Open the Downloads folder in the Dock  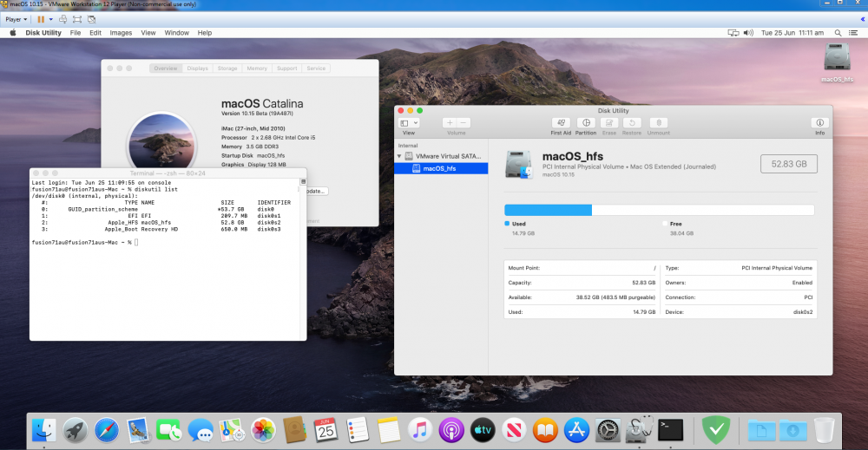point(792,429)
